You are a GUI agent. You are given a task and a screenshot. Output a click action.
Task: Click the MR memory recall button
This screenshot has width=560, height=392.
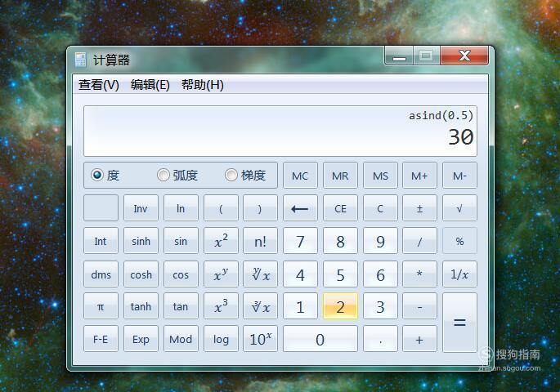[x=340, y=176]
